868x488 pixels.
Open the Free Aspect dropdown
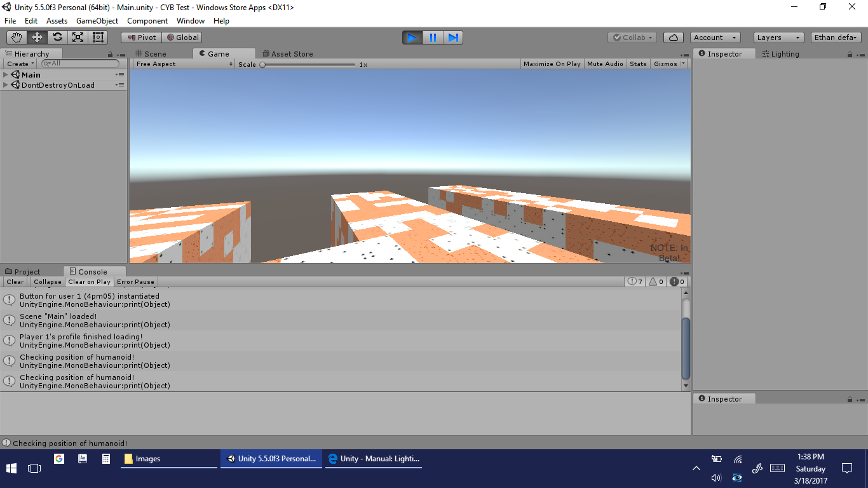184,64
